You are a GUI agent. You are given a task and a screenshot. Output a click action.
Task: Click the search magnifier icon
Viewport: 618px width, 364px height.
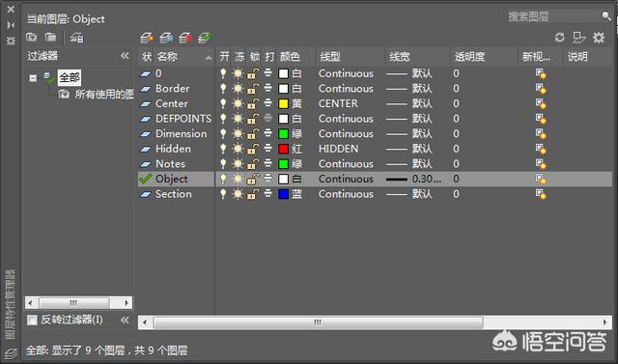[x=606, y=15]
